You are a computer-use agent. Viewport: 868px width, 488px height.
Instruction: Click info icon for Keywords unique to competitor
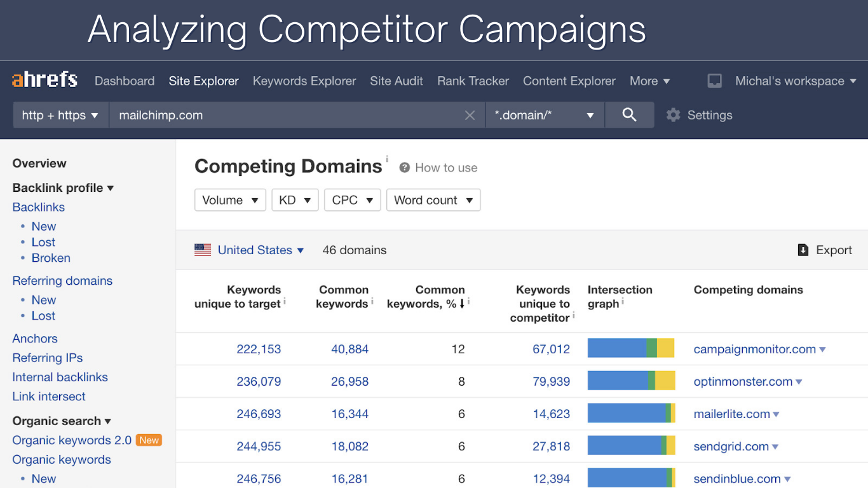point(574,315)
